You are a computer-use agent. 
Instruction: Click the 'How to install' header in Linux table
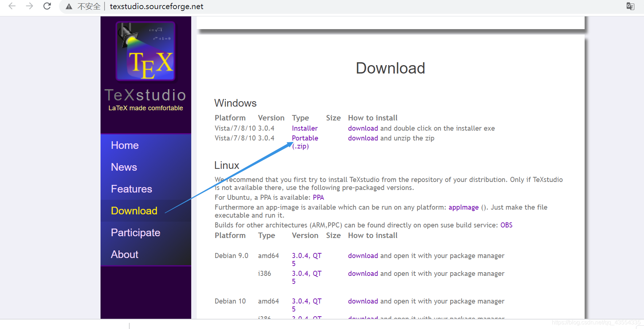pos(373,235)
